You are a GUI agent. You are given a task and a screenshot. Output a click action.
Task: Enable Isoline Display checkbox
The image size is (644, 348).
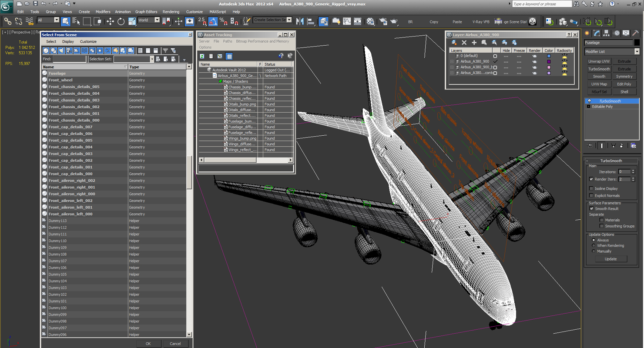(x=591, y=189)
